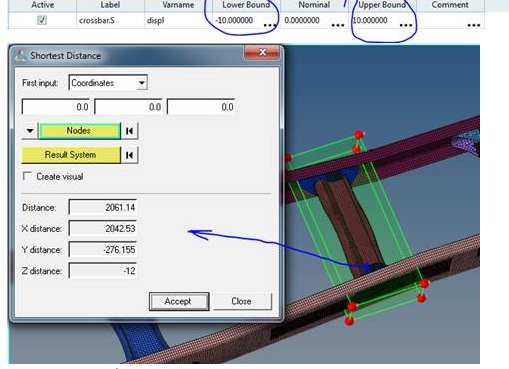The height and width of the screenshot is (369, 509).
Task: Click the Varname column header
Action: tap(178, 5)
